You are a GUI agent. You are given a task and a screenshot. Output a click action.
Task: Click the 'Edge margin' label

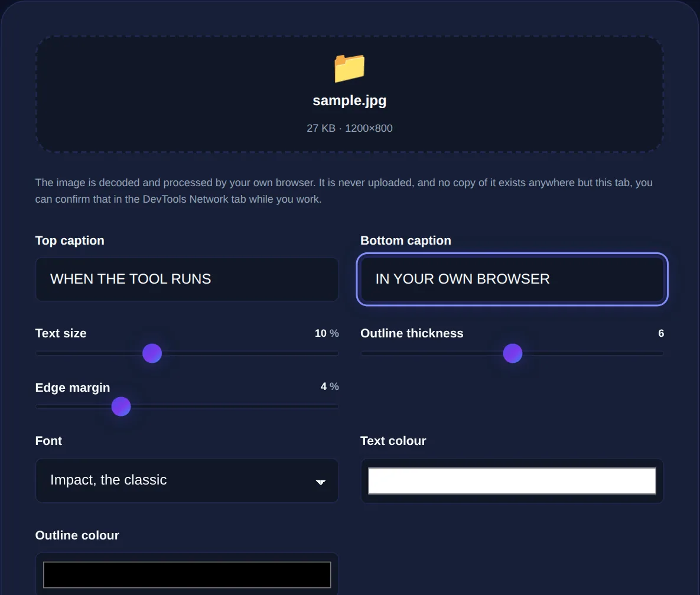tap(72, 387)
